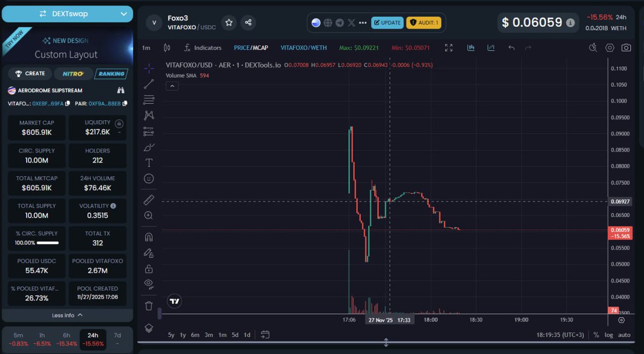Enter fullscreen chart mode

[x=449, y=48]
